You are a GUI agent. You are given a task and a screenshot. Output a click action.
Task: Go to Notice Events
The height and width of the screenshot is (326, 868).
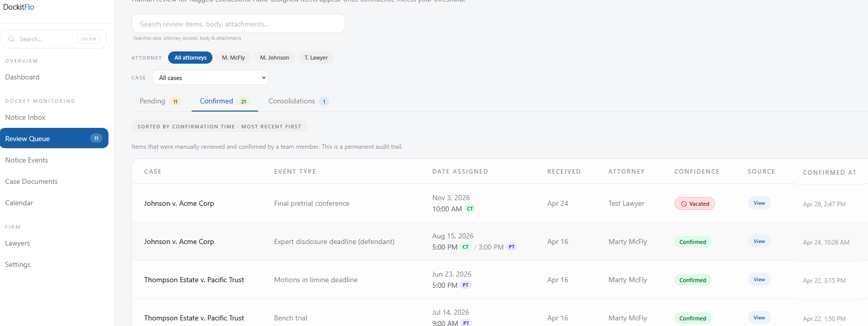(x=26, y=160)
